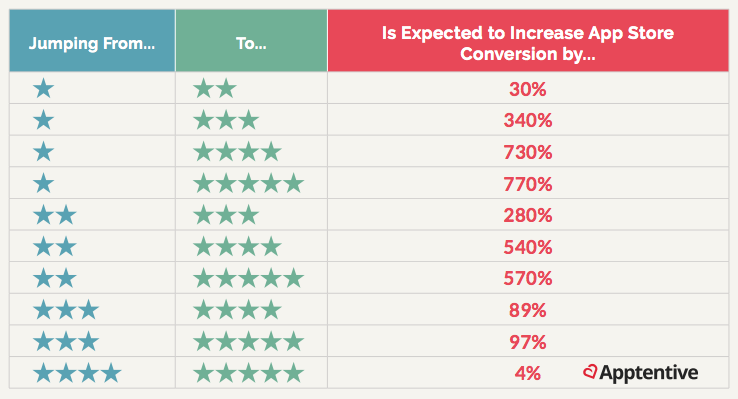Viewport: 738px width, 399px height.
Task: Click the Apptentive heart logo icon
Action: pyautogui.click(x=590, y=372)
